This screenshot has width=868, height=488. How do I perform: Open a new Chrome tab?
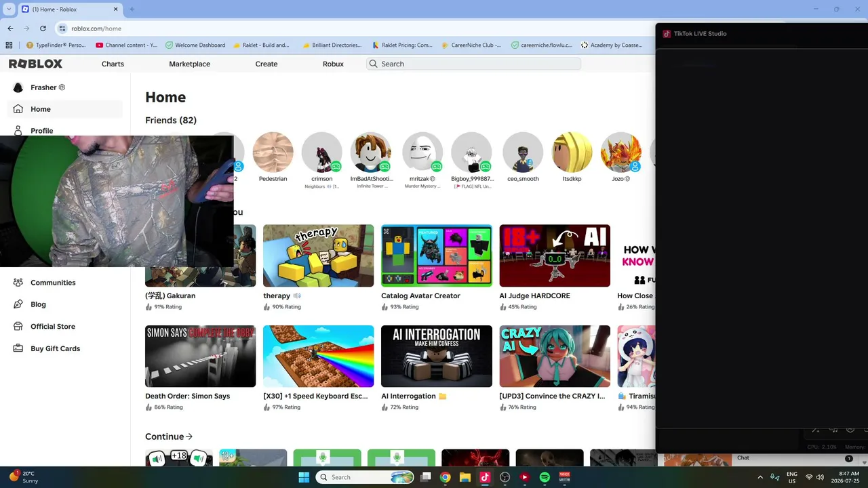coord(132,9)
